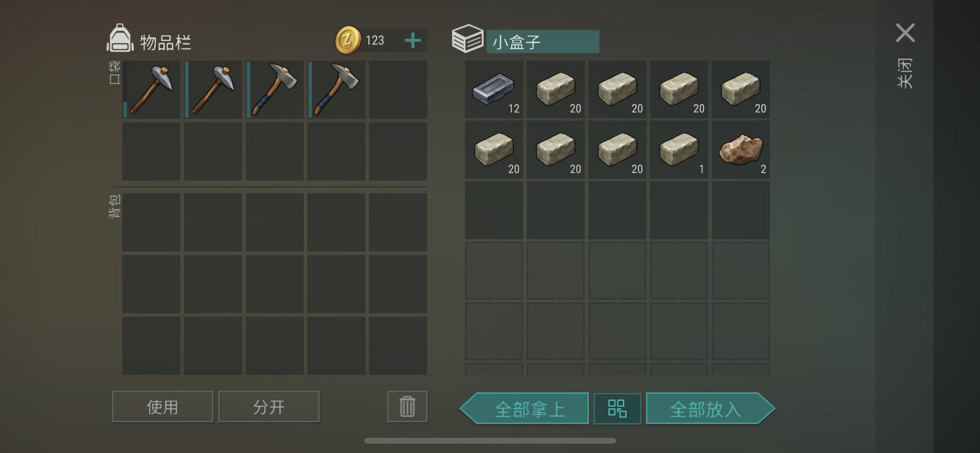Click the 分开 split button
Viewport: 980px width, 453px height.
pos(269,406)
